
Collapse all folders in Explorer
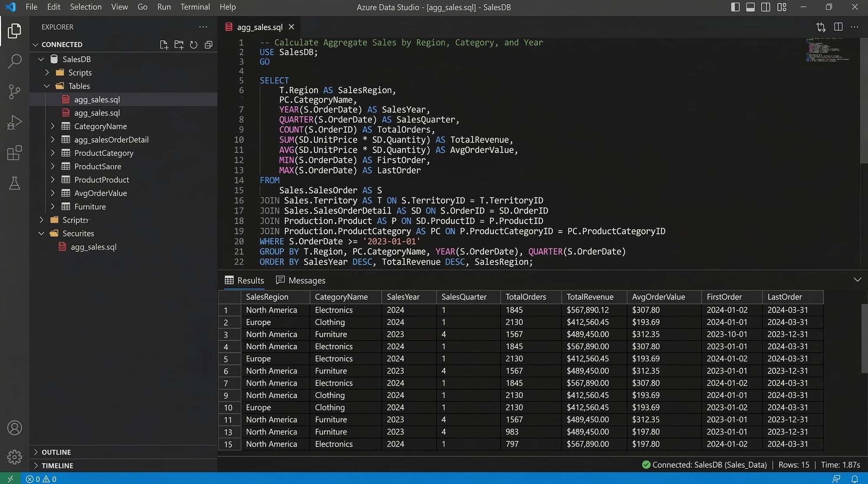[x=209, y=45]
